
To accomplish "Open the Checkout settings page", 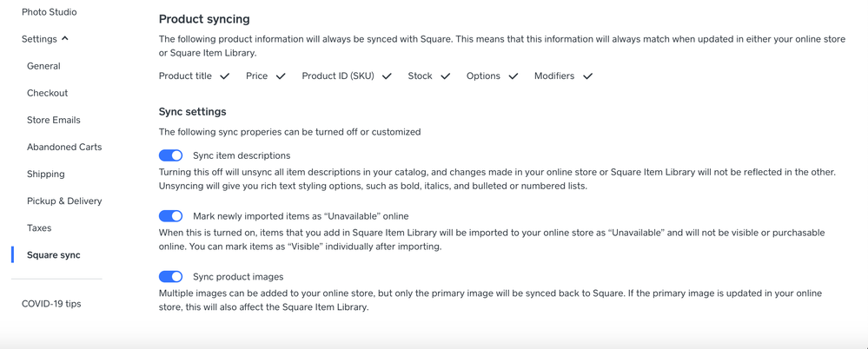I will (x=47, y=93).
